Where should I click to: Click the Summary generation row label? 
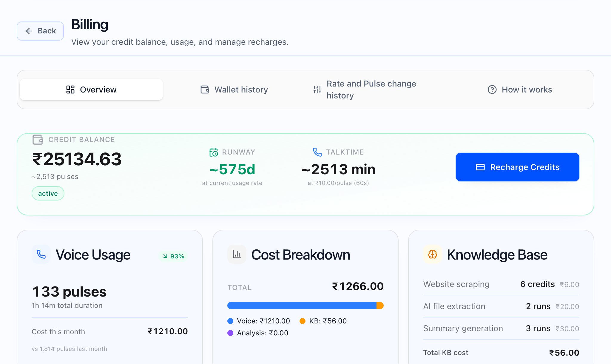click(463, 328)
